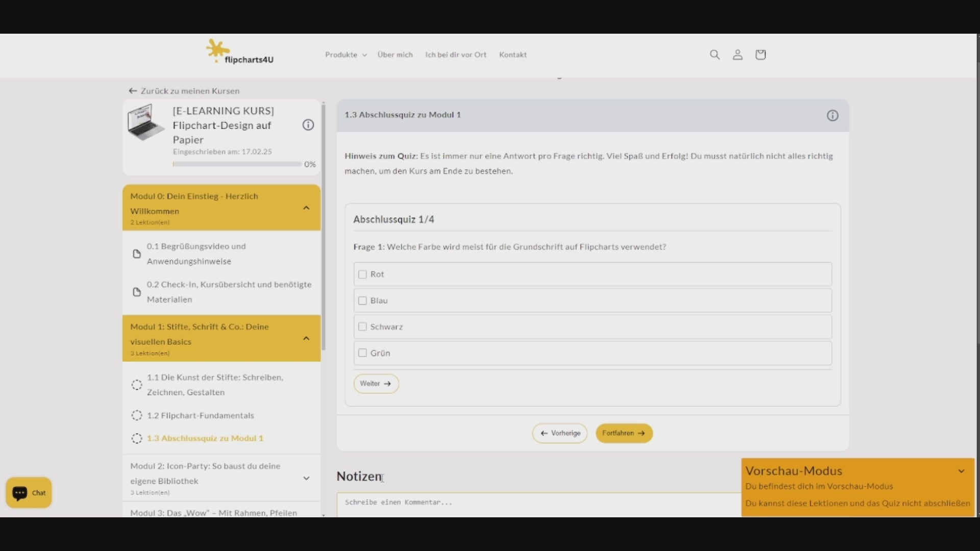This screenshot has height=551, width=980.
Task: Tick the Grün answer checkbox
Action: coord(362,353)
